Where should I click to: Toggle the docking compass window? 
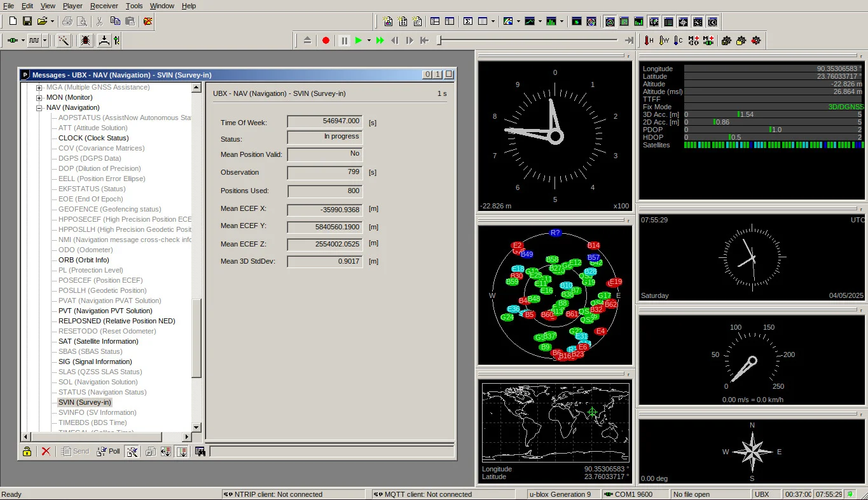point(683,22)
